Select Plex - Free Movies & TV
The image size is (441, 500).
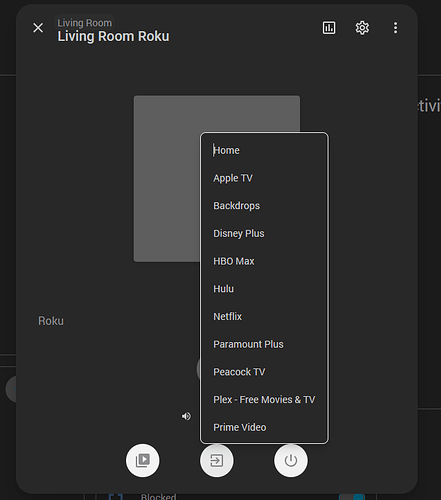tap(264, 399)
